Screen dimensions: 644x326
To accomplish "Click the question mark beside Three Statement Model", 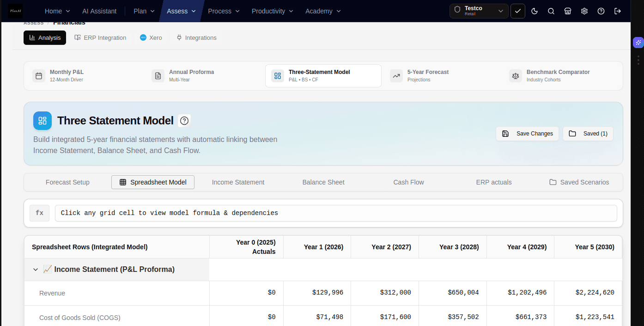I will (x=184, y=121).
